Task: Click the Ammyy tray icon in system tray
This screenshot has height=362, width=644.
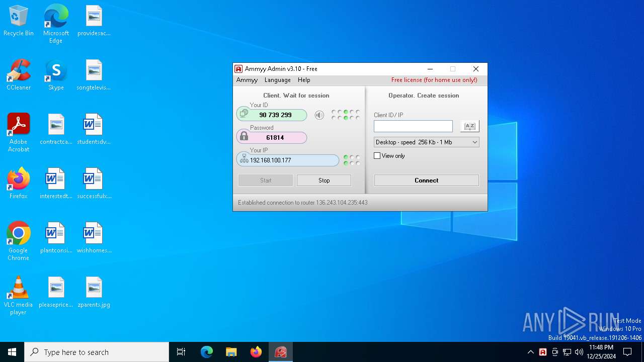Action: click(543, 352)
